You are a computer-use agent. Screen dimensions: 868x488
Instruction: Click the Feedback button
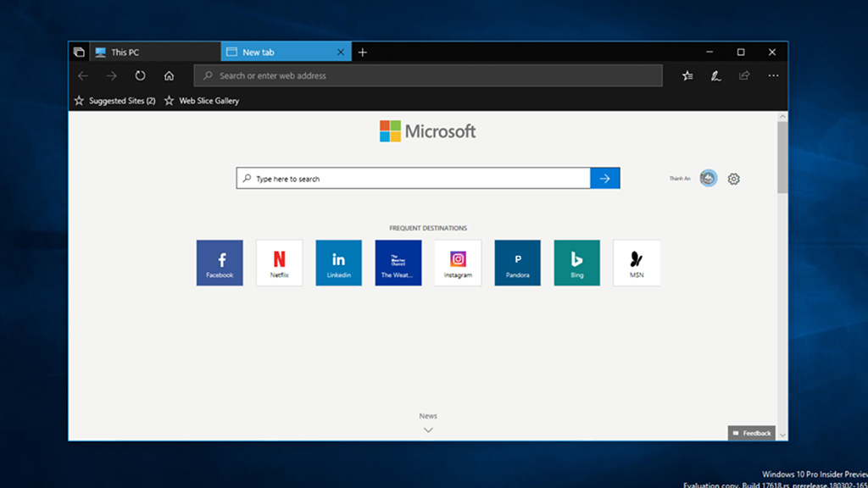(751, 433)
